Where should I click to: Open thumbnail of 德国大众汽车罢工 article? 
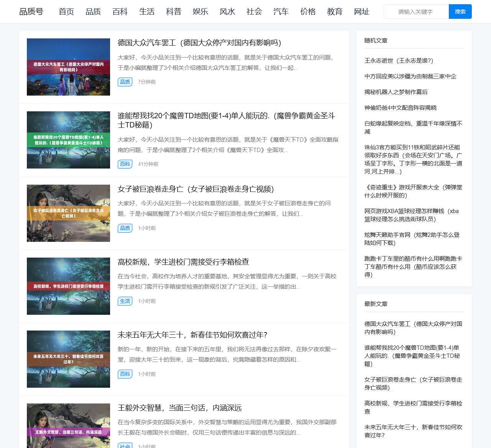point(68,67)
